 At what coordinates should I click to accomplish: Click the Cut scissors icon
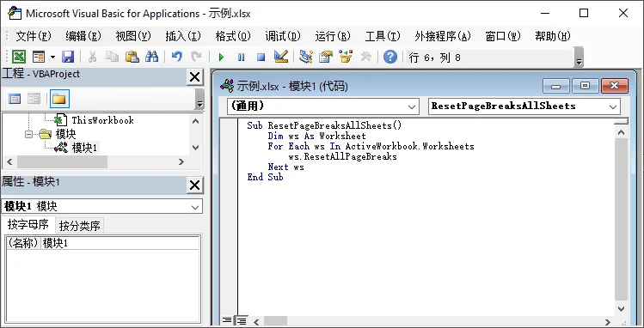point(92,57)
